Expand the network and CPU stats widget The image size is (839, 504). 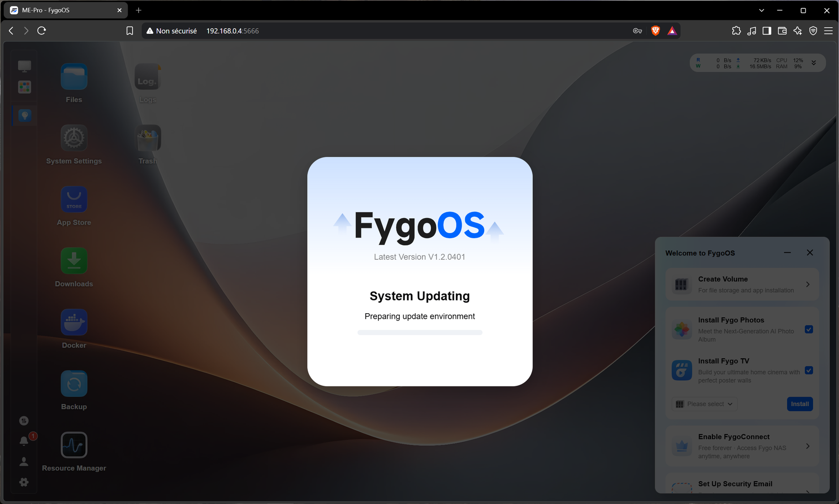[813, 63]
